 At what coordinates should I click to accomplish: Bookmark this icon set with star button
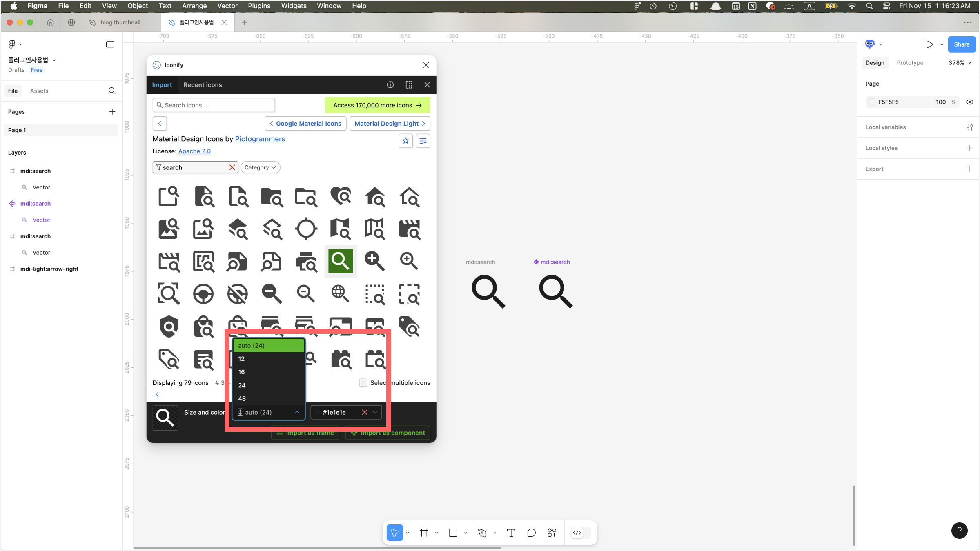click(405, 141)
